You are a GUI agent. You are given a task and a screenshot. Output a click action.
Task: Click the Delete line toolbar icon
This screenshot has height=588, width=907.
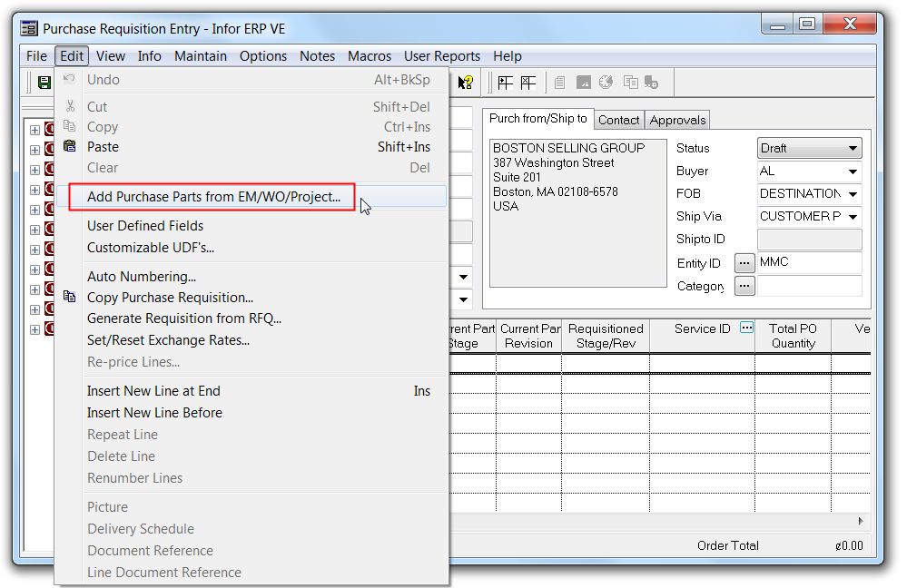pos(527,83)
